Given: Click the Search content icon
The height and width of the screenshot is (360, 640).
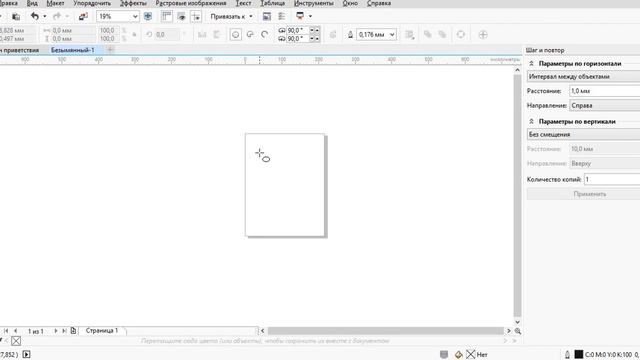Looking at the screenshot, I should 83,16.
